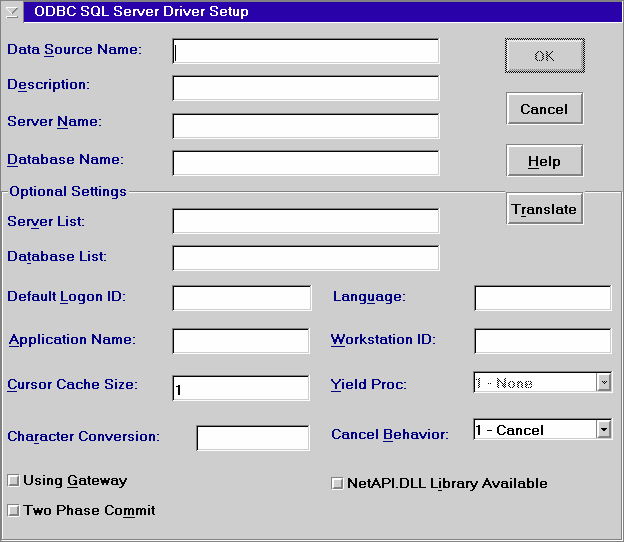The width and height of the screenshot is (624, 542).
Task: Click the Translate button
Action: [545, 209]
